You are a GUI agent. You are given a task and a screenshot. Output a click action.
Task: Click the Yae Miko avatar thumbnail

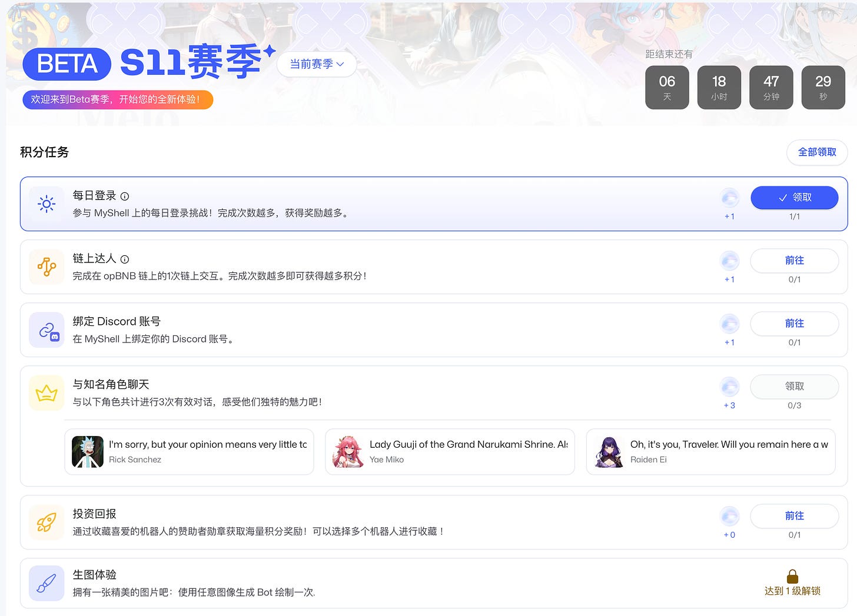(x=348, y=452)
